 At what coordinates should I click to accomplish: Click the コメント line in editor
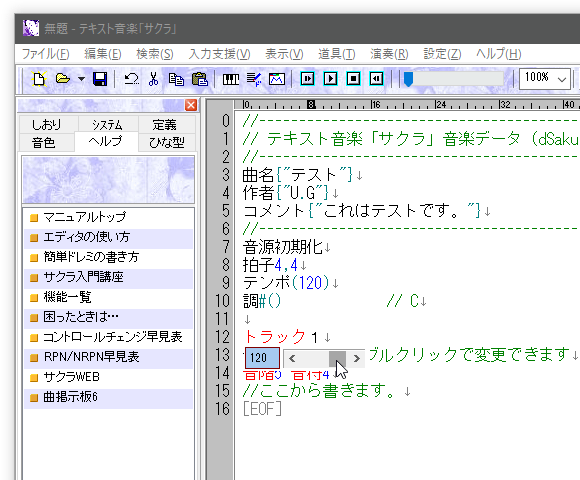367,211
